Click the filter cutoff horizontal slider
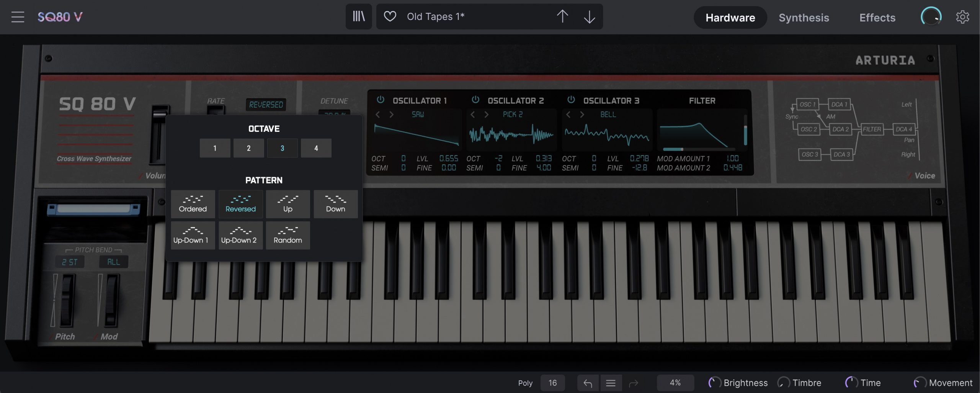 click(x=699, y=149)
